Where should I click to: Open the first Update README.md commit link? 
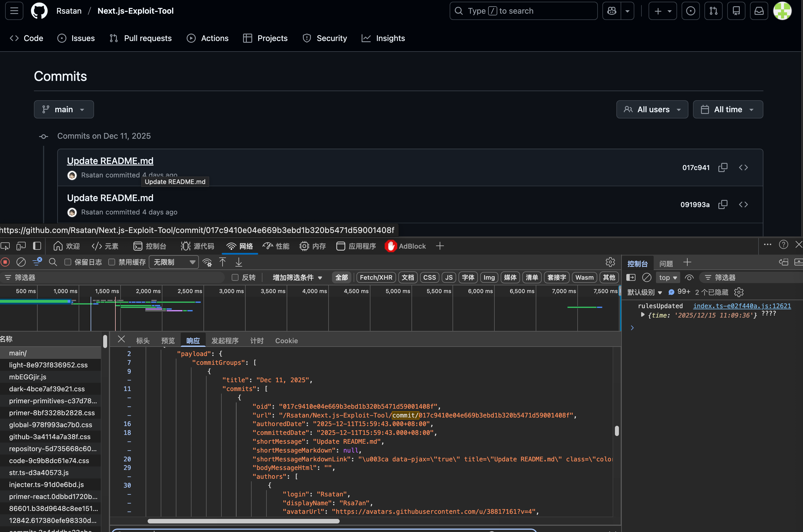[110, 160]
